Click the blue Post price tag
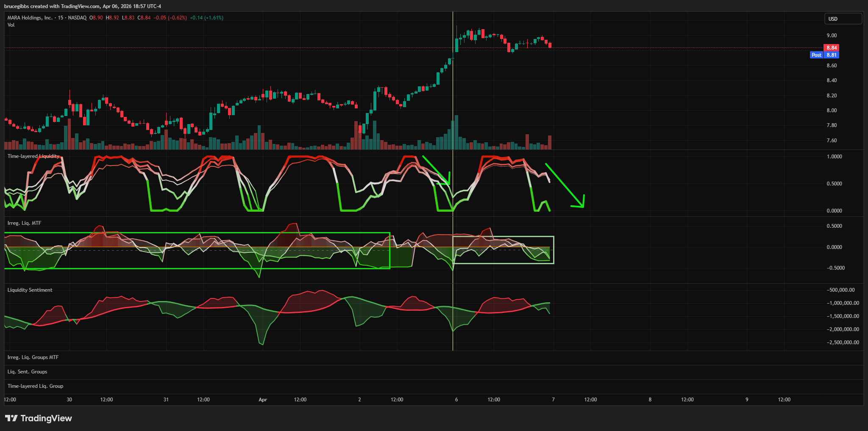The image size is (868, 431). pyautogui.click(x=816, y=55)
